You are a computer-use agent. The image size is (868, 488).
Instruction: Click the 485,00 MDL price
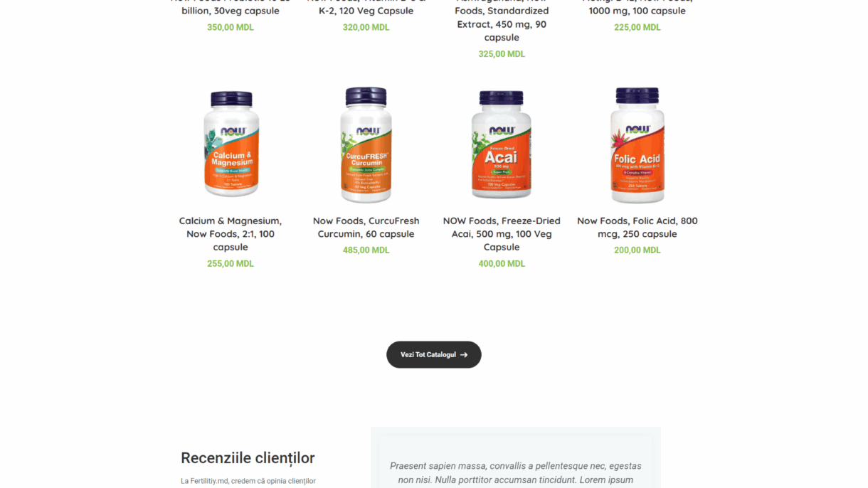click(366, 250)
